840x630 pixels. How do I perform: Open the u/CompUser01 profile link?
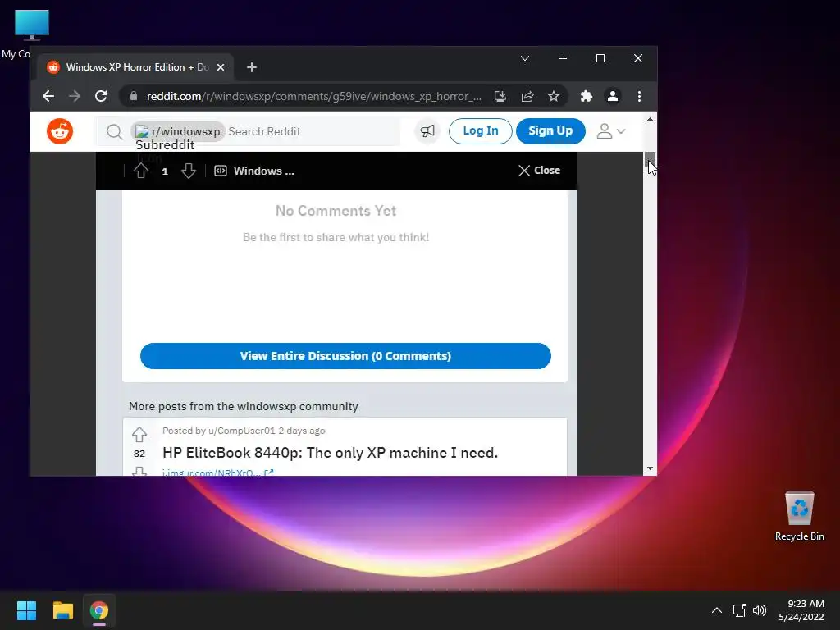242,431
